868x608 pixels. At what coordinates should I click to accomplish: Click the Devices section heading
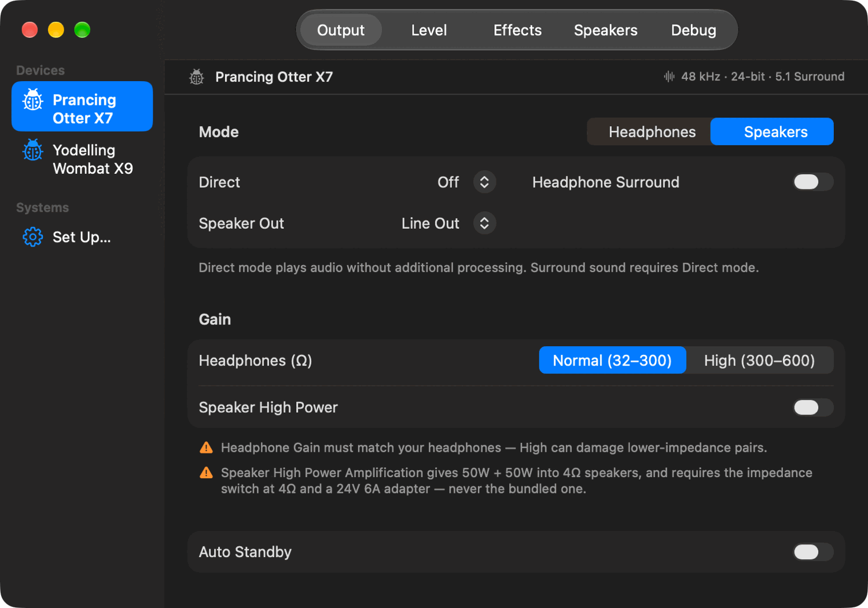coord(41,70)
